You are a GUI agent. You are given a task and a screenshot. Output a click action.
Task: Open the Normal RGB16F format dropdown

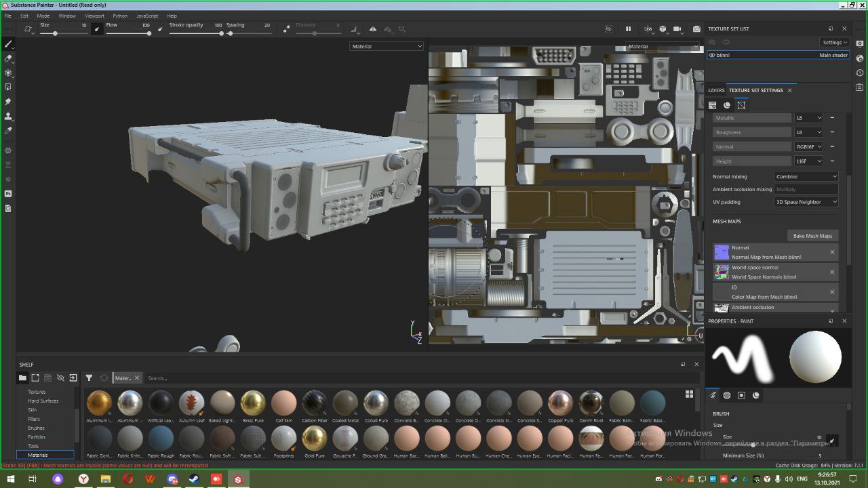[808, 146]
